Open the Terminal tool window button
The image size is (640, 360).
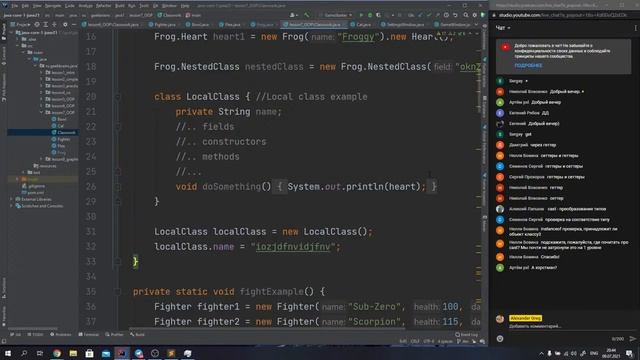(x=89, y=334)
